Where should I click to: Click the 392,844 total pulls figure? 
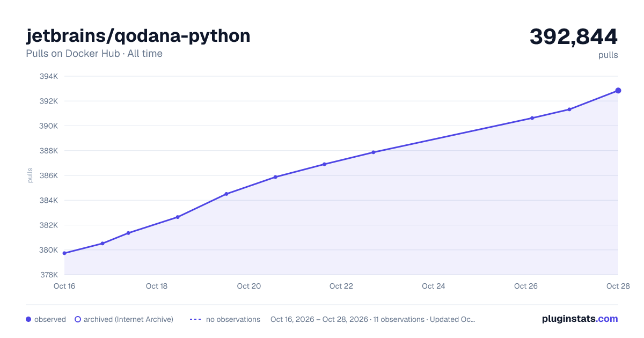pos(574,36)
